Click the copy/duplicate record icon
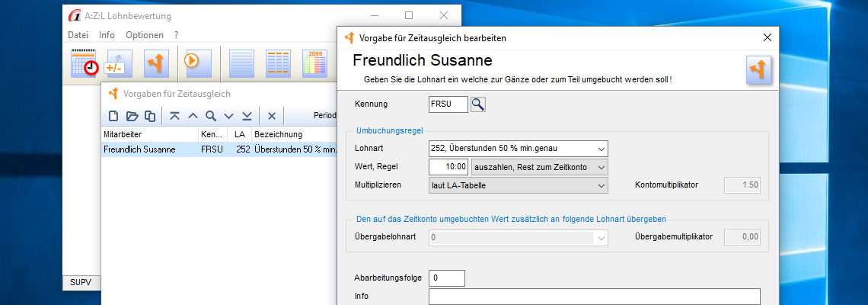This screenshot has width=868, height=305. coord(150,116)
